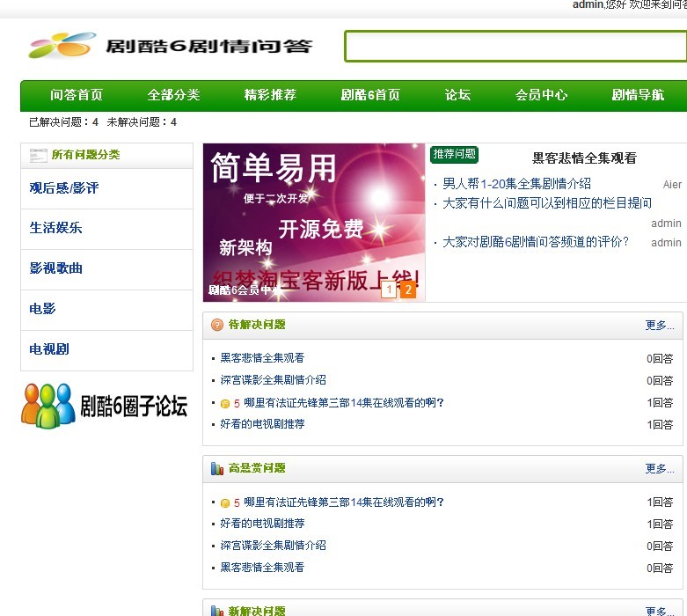This screenshot has height=616, width=687.
Task: Open 男人帮1-20集全集剧情介绍 question link
Action: pos(516,184)
